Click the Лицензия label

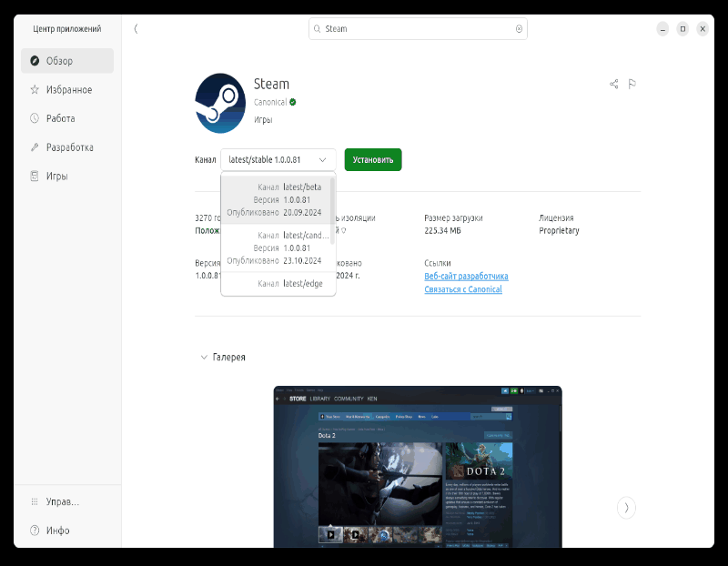pos(556,217)
